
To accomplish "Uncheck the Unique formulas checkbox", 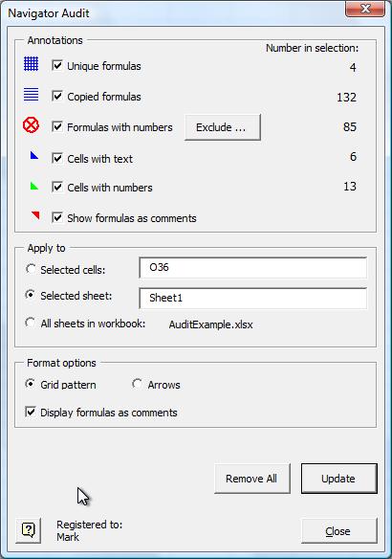I will 57,65.
